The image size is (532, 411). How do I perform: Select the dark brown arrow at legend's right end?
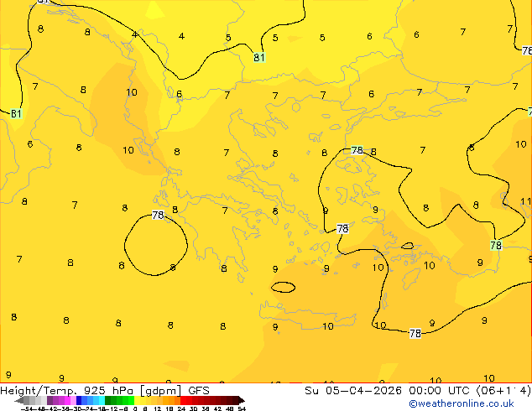coord(242,400)
